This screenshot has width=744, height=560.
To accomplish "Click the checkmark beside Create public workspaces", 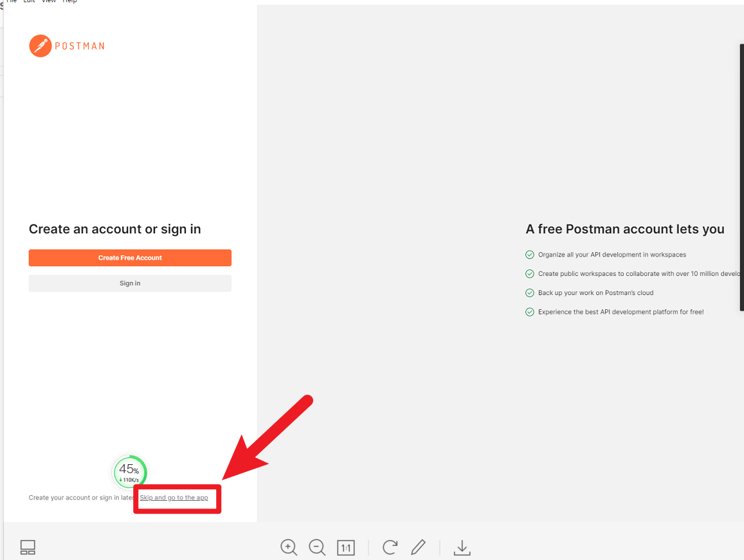I will click(529, 274).
